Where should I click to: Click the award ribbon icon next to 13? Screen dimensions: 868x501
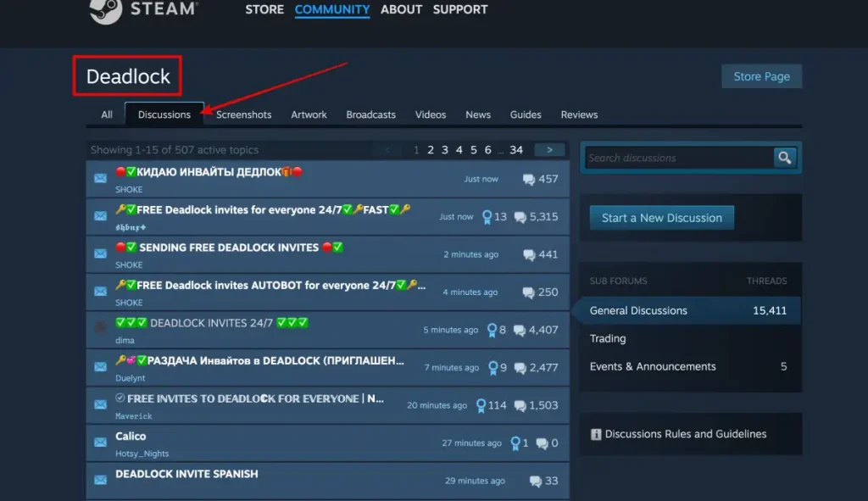coord(487,217)
